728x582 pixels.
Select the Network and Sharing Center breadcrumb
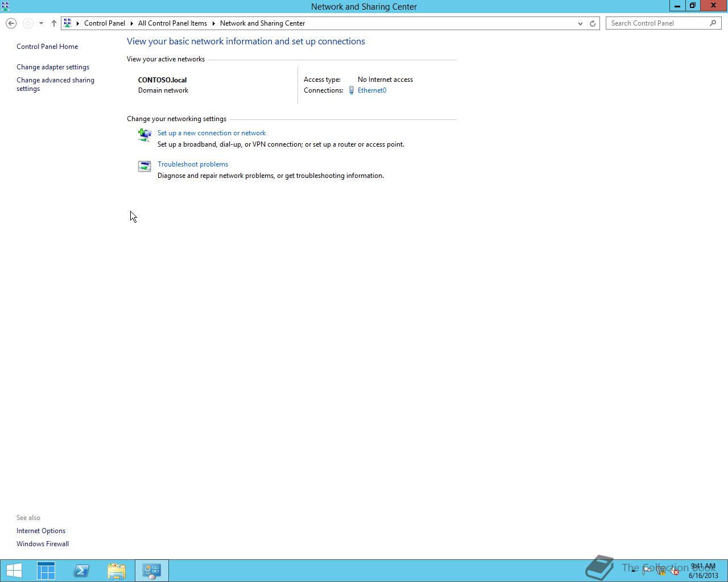coord(262,23)
